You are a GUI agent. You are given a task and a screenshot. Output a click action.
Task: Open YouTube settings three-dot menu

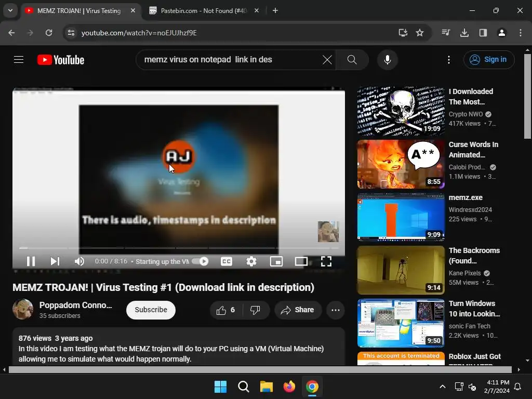(448, 60)
